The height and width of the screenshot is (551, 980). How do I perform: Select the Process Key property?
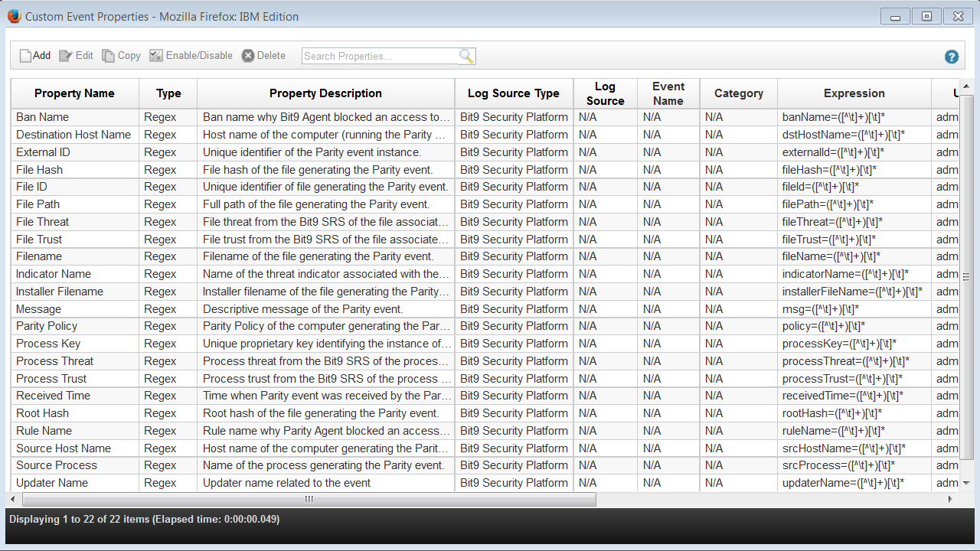pyautogui.click(x=48, y=344)
